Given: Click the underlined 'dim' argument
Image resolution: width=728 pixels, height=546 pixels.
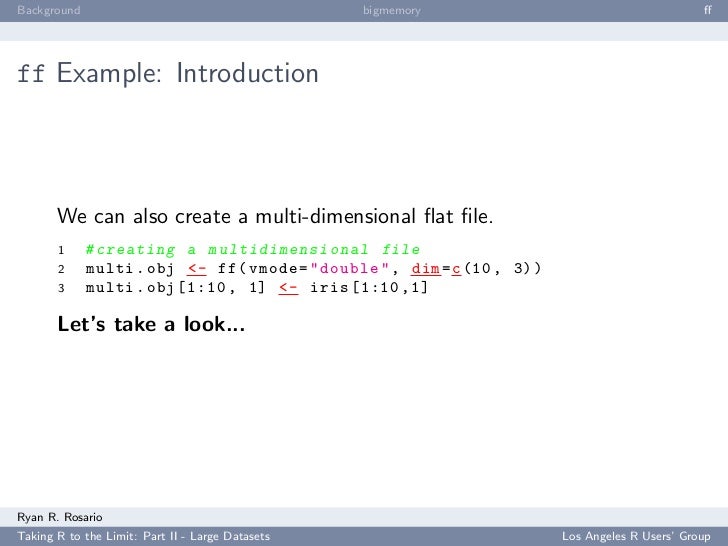Looking at the screenshot, I should 426,268.
